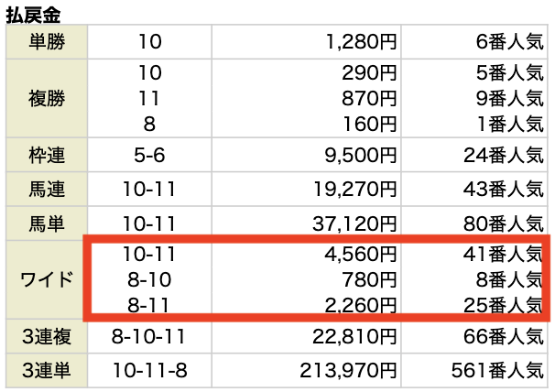Select the 37,120円 payout value
Viewport: 555px width, 392px height.
coord(355,222)
